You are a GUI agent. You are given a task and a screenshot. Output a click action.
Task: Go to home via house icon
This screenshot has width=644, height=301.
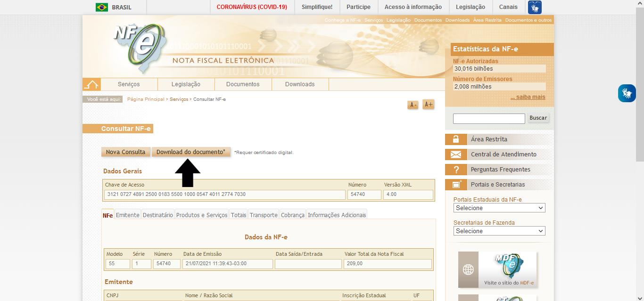click(x=91, y=84)
